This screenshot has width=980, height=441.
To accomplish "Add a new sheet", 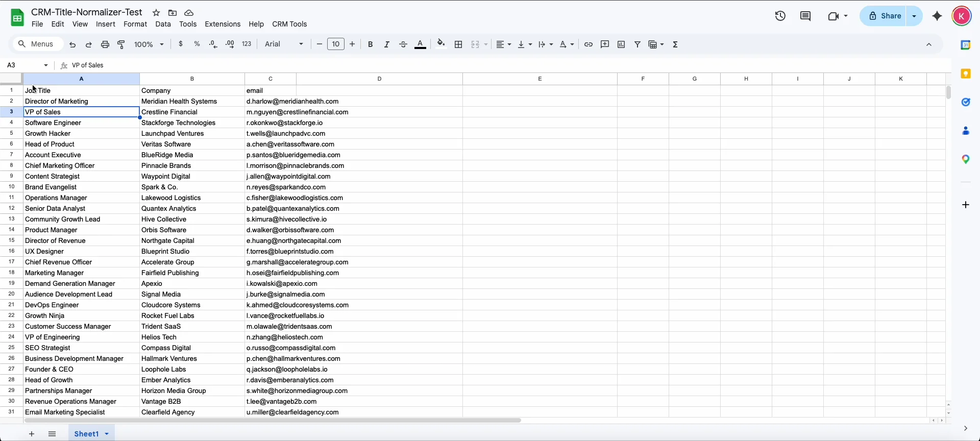I will [32, 434].
